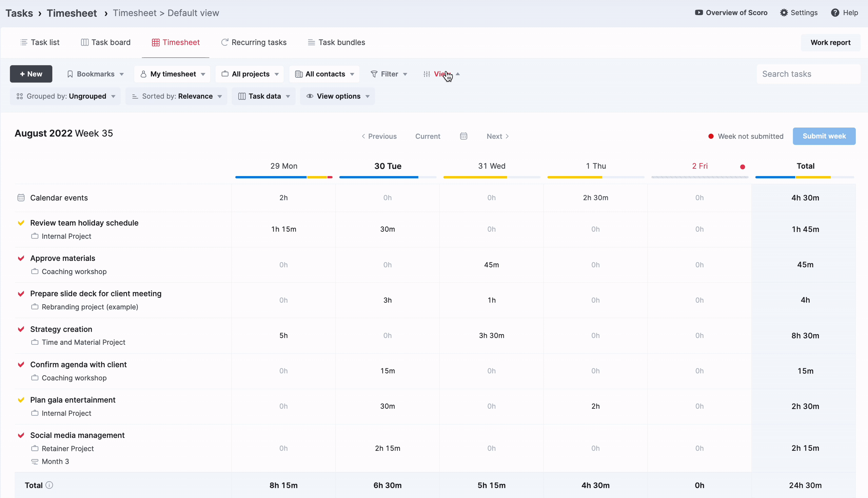Click the Overview of Scoro video icon
868x498 pixels.
[x=699, y=13]
